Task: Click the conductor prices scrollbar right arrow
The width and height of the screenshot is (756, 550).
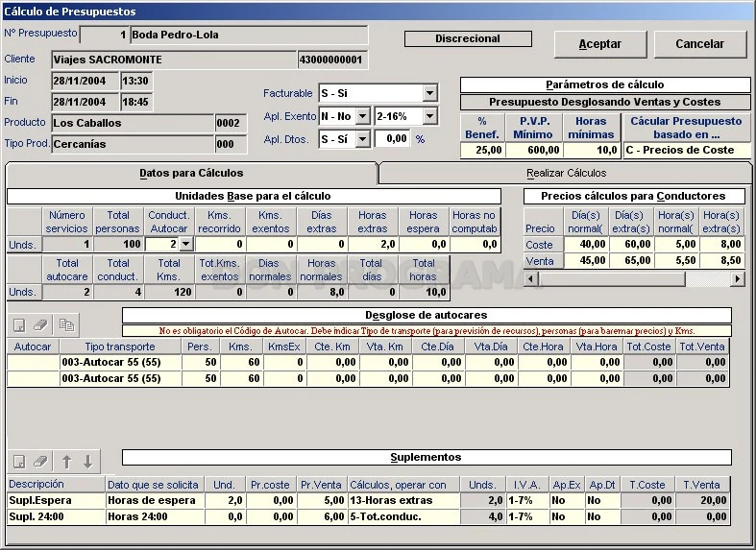Action: [737, 278]
